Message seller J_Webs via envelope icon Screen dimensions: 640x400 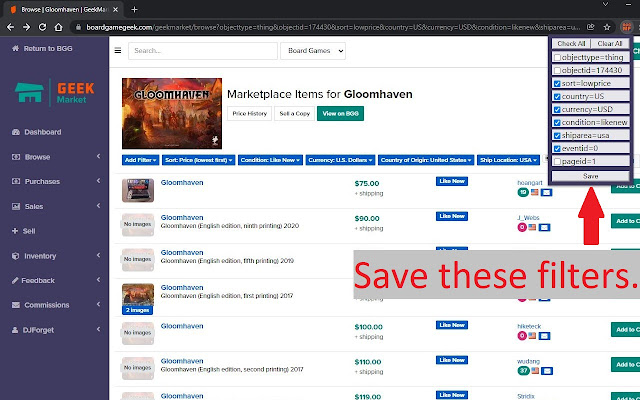pyautogui.click(x=544, y=227)
